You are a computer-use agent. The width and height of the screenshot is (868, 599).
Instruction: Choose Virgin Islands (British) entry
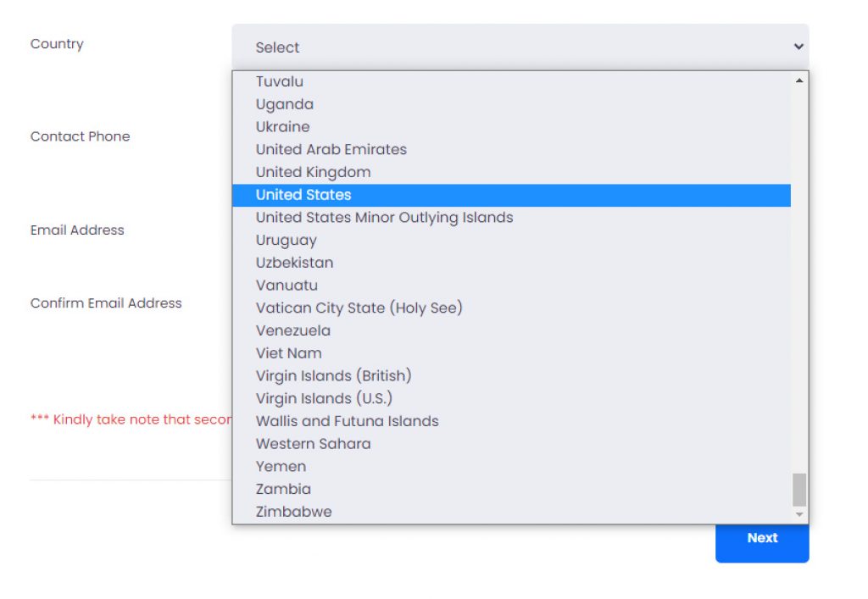pyautogui.click(x=334, y=375)
